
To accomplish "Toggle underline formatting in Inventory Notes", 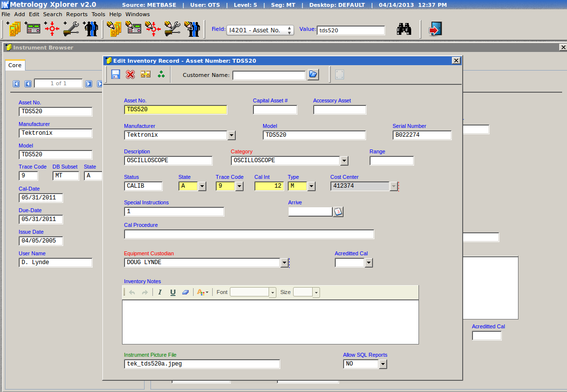I will pyautogui.click(x=173, y=292).
